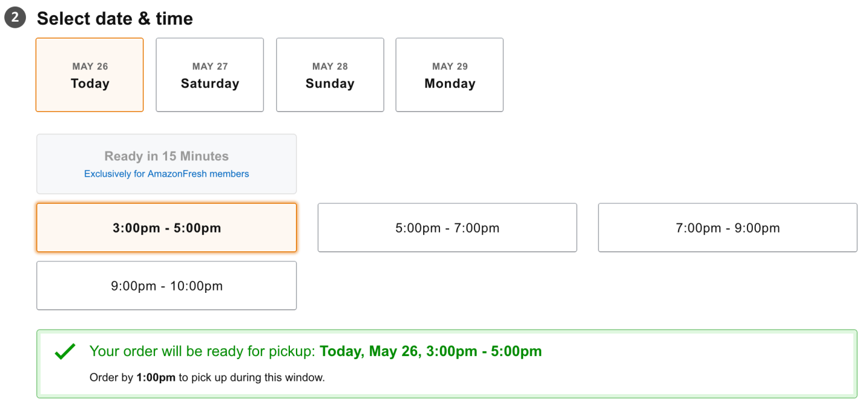The image size is (868, 411).
Task: Click the 'Your order will be ready' text
Action: (x=202, y=351)
